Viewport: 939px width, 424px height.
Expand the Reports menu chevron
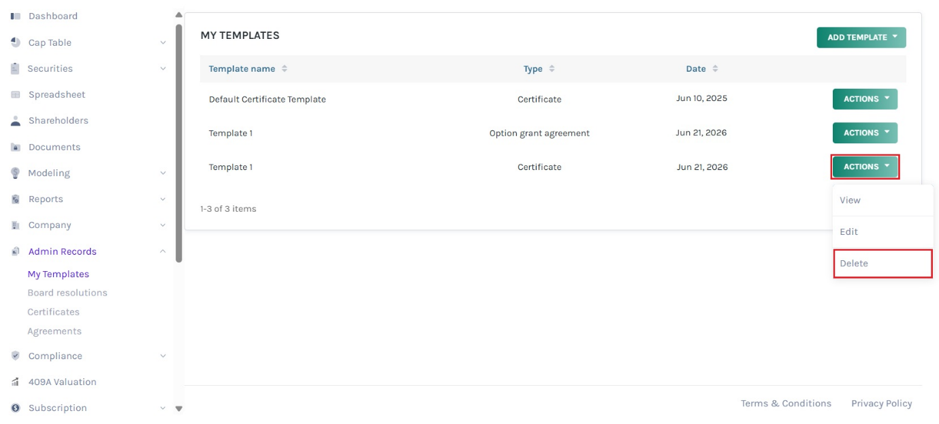point(163,199)
